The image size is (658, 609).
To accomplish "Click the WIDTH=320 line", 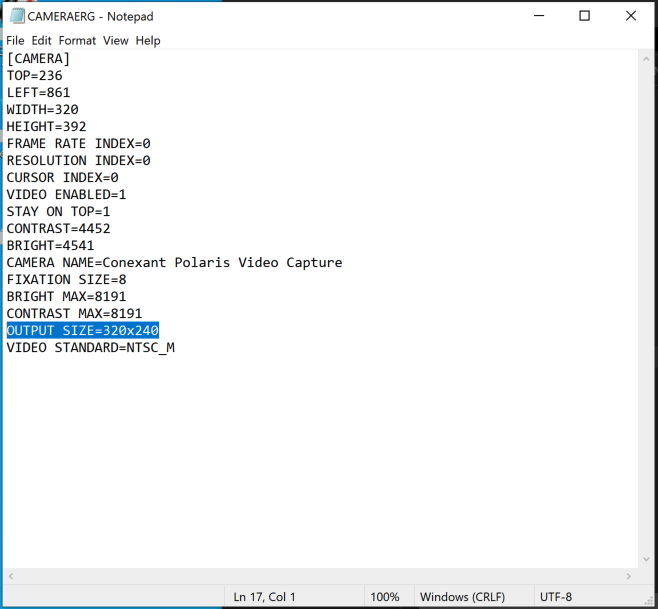I will pyautogui.click(x=42, y=110).
